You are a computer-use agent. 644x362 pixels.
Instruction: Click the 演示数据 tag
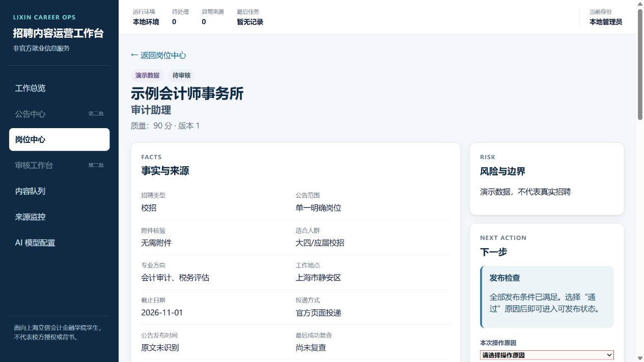tap(147, 75)
